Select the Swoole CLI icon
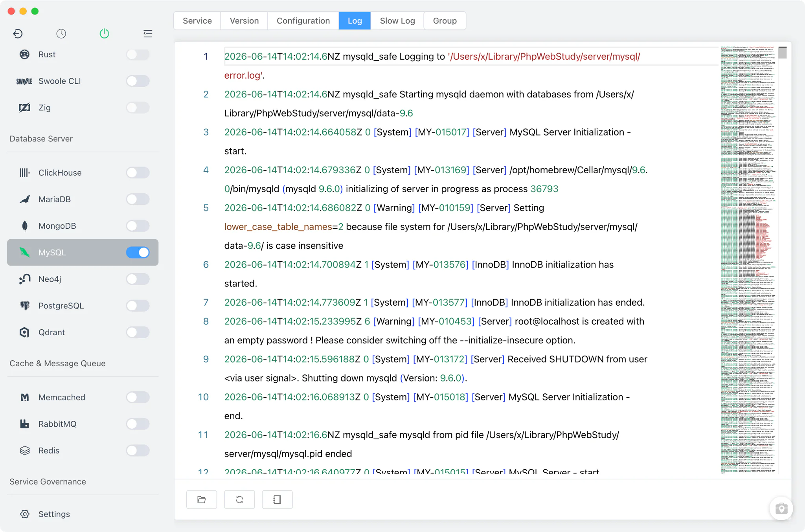The image size is (805, 532). 24,81
